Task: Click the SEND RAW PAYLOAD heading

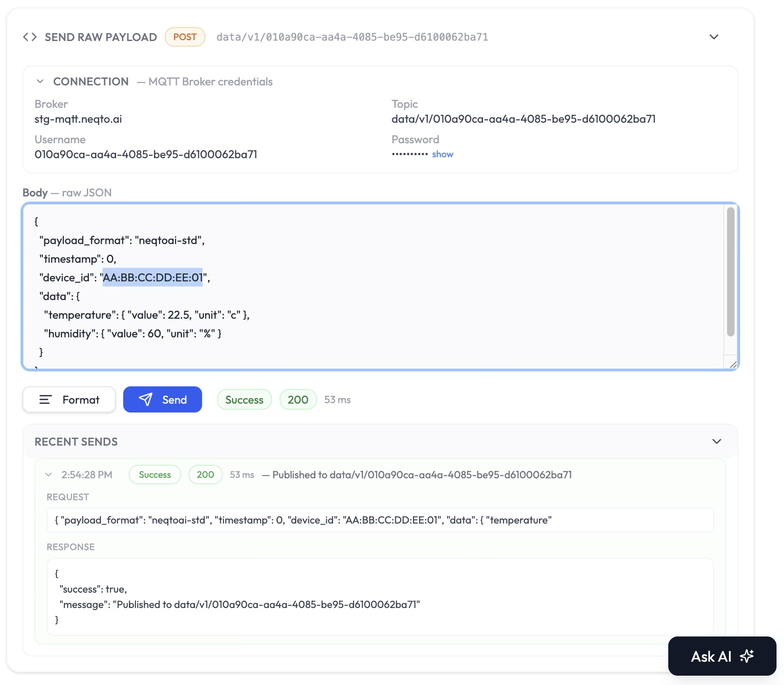Action: tap(101, 37)
